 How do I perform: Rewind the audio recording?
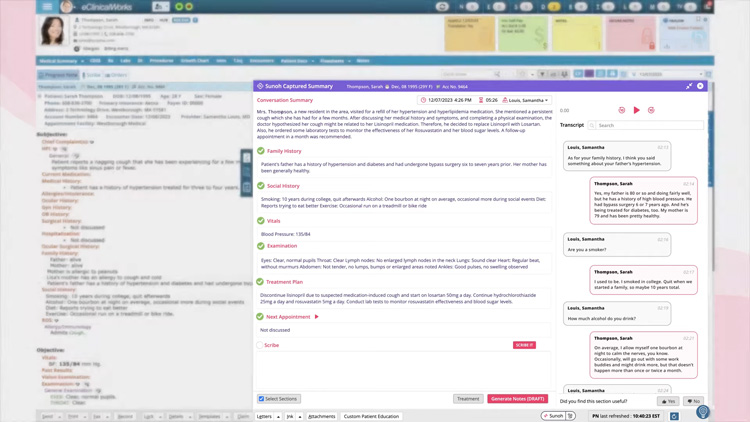pyautogui.click(x=621, y=110)
